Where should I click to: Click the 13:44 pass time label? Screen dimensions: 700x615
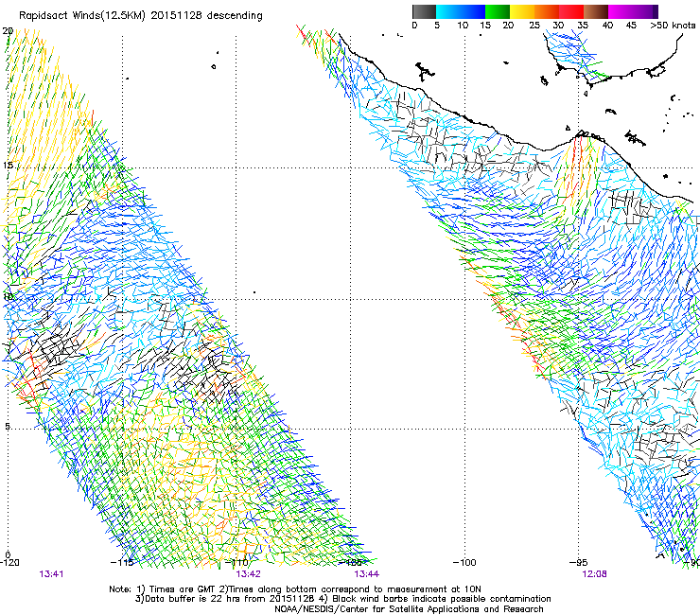click(366, 574)
